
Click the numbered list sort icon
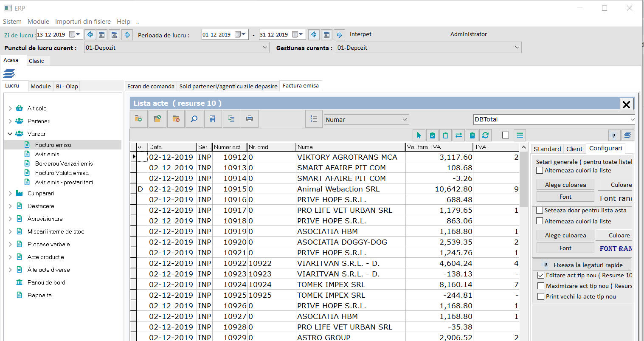pyautogui.click(x=314, y=119)
